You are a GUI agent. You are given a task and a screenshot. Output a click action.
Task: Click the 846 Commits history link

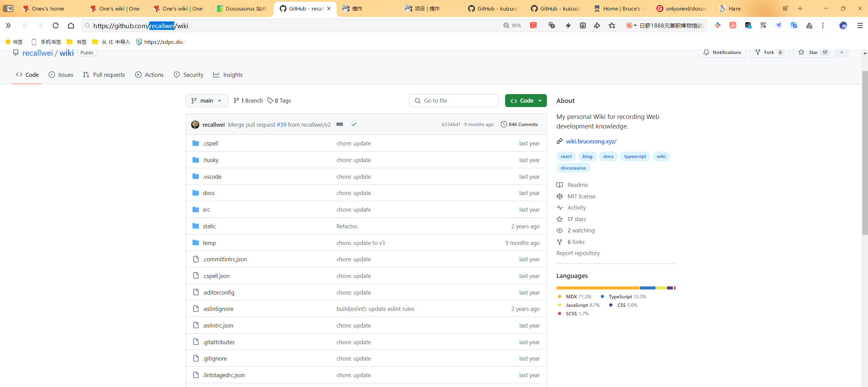[x=519, y=124]
